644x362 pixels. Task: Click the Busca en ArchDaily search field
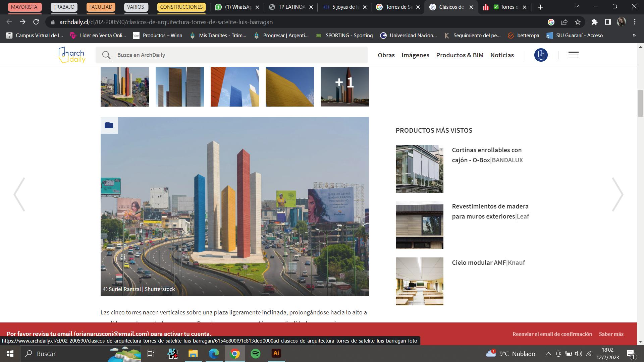(x=231, y=55)
